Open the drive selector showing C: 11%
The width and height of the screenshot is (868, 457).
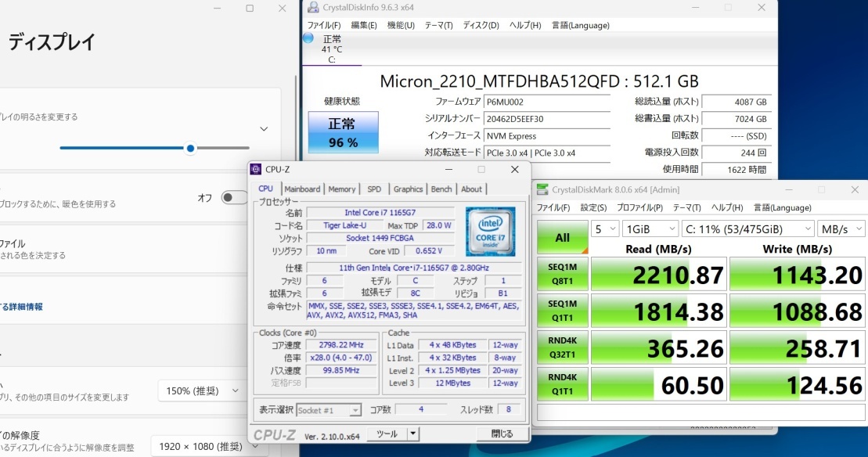pos(748,228)
